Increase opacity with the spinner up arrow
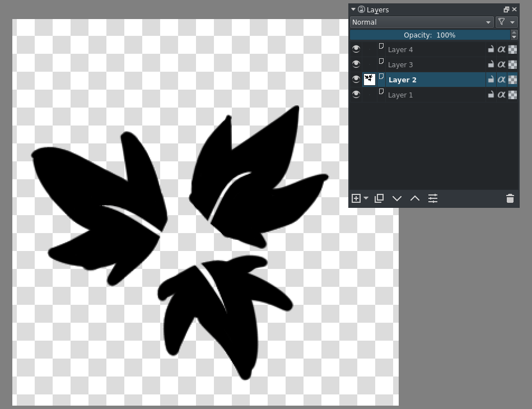 [514, 32]
